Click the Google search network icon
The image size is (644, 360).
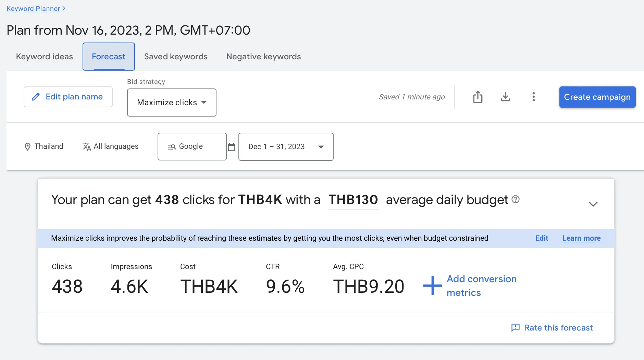pyautogui.click(x=172, y=147)
